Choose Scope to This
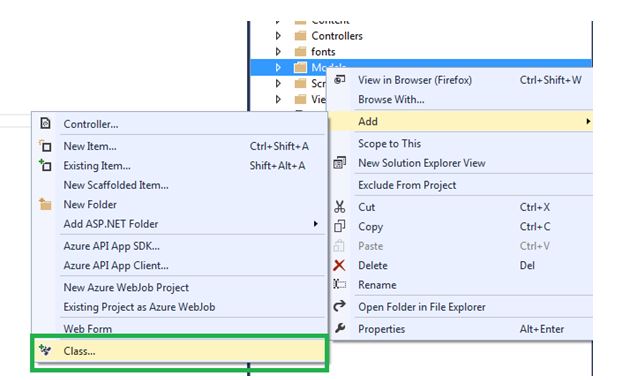This screenshot has height=380, width=623. pos(389,143)
